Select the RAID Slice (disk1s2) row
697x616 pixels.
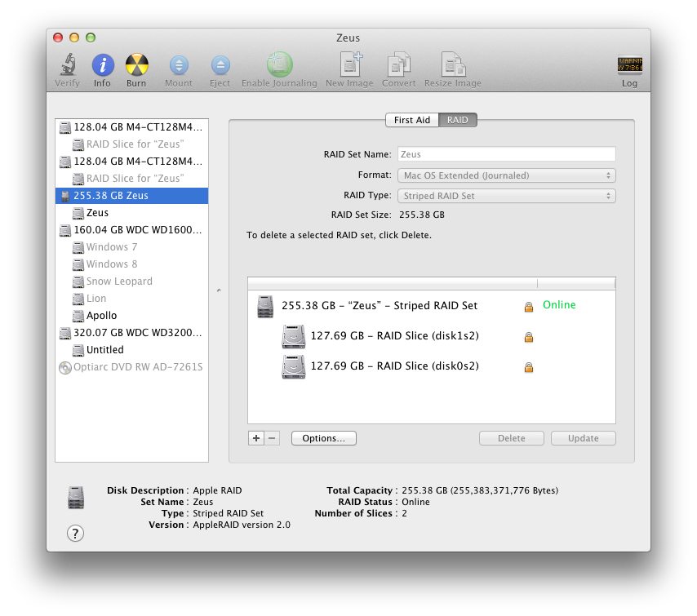(x=431, y=336)
